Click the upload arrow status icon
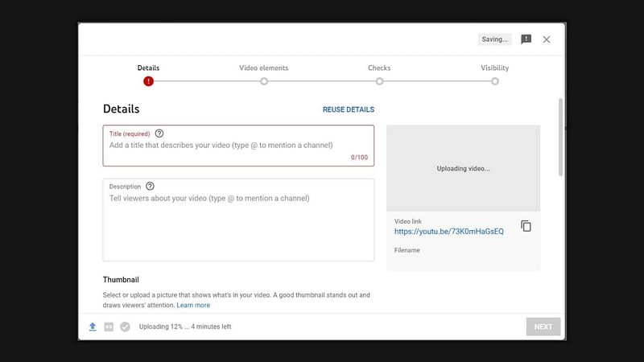This screenshot has width=644, height=362. pos(93,327)
